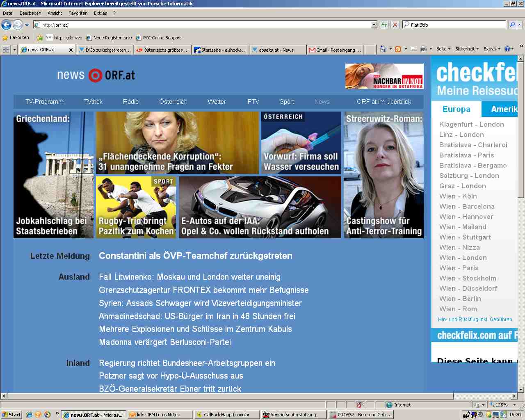
Task: Switch to DiCo zurückgetreten tab
Action: (x=105, y=50)
